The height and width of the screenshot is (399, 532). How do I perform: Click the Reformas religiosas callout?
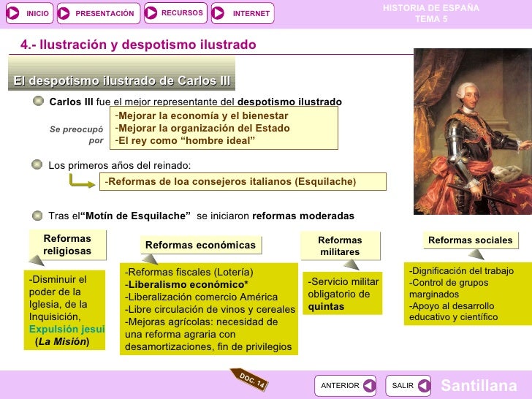[67, 245]
